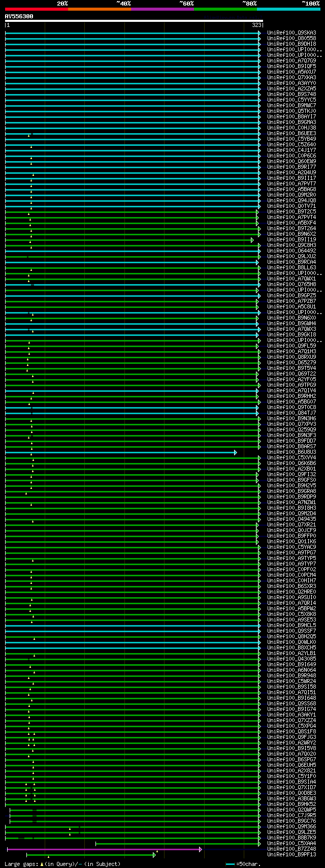The width and height of the screenshot is (325, 868).
Task: Click the purple B7ZZ48 alignment bar
Action: [x=102, y=849]
